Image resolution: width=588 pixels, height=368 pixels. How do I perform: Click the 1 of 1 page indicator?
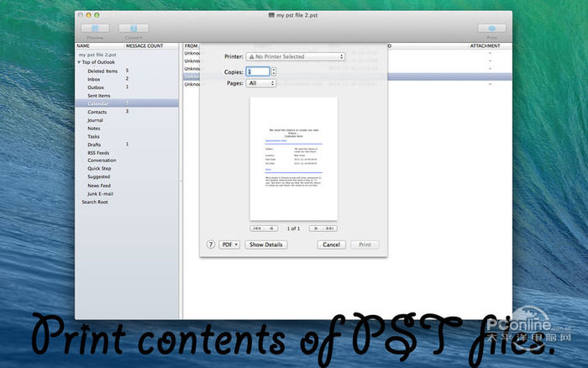coord(293,228)
